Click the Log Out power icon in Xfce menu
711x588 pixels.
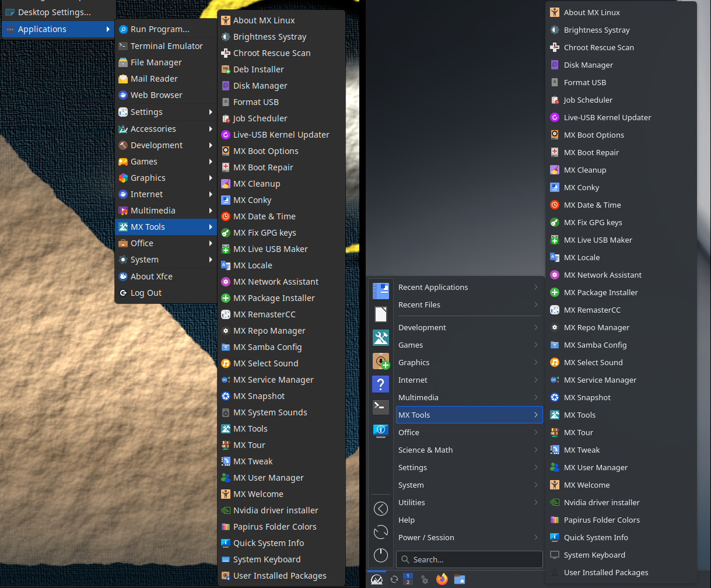pyautogui.click(x=123, y=293)
